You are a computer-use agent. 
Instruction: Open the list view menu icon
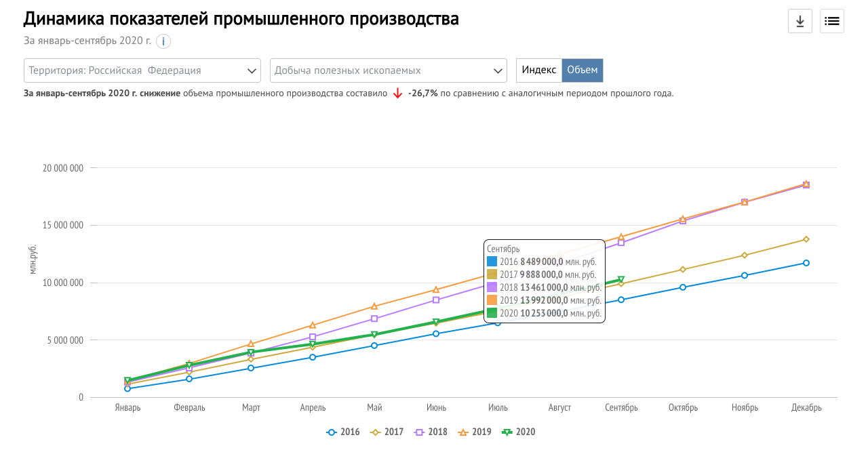(831, 21)
